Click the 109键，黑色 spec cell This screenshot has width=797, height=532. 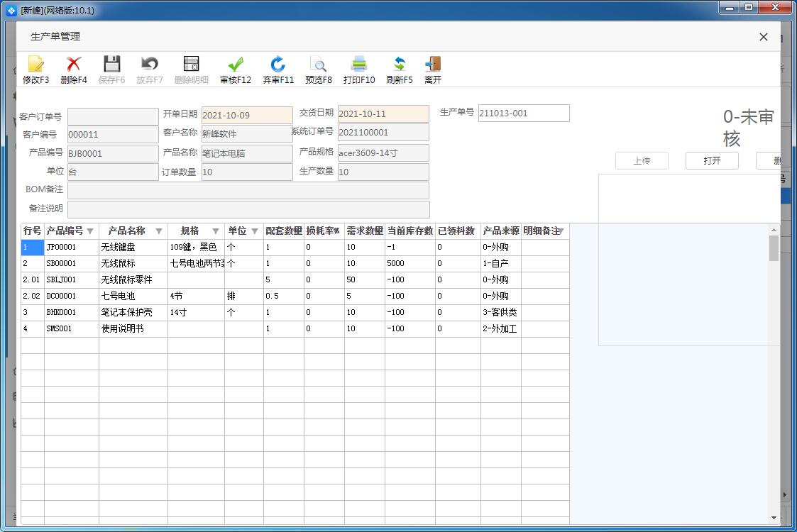click(x=196, y=248)
